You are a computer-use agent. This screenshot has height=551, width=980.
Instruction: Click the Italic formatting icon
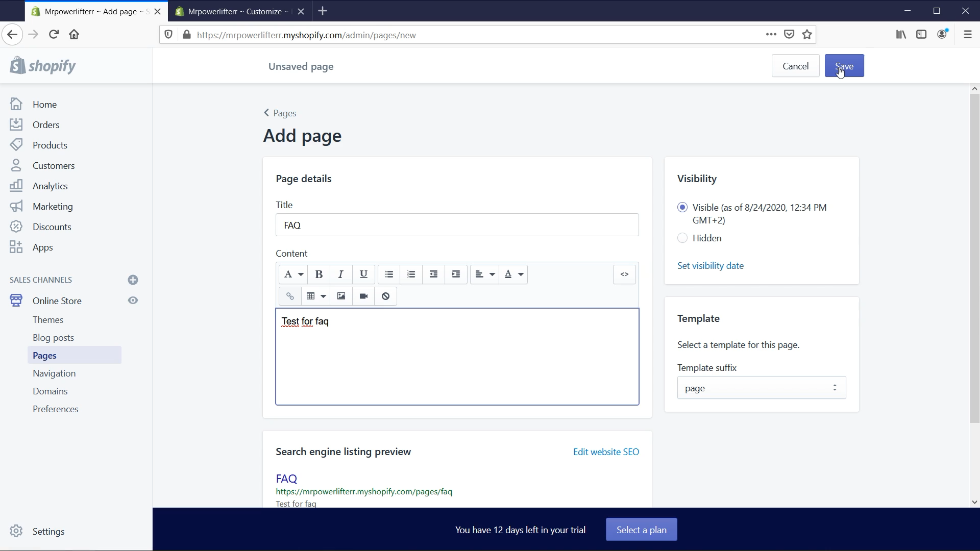tap(341, 274)
